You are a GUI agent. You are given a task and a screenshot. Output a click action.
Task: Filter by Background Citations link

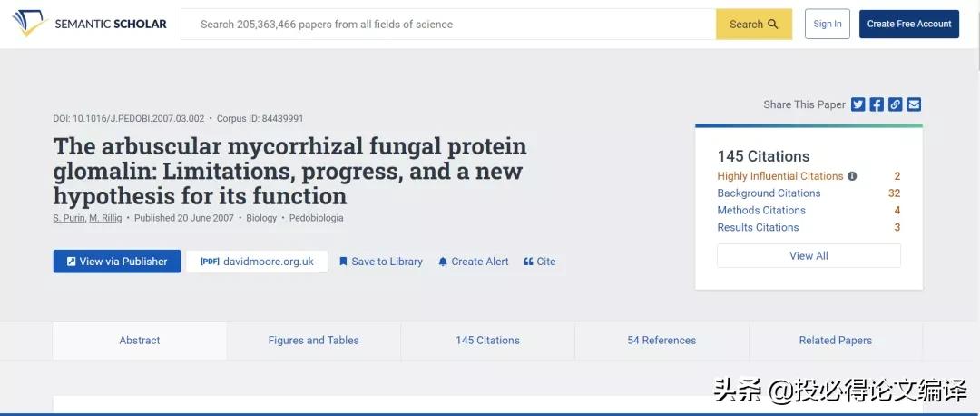click(x=769, y=193)
